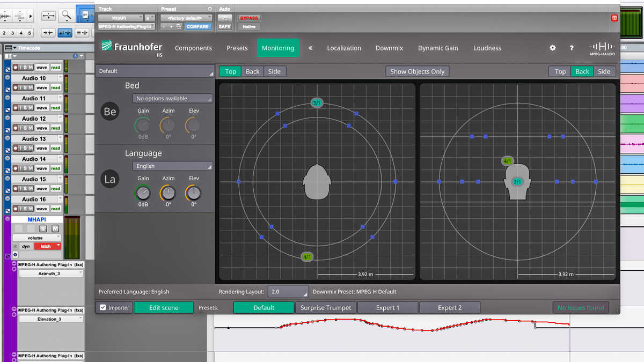The width and height of the screenshot is (644, 362).
Task: Toggle the SAFE automation button
Action: pos(224,26)
